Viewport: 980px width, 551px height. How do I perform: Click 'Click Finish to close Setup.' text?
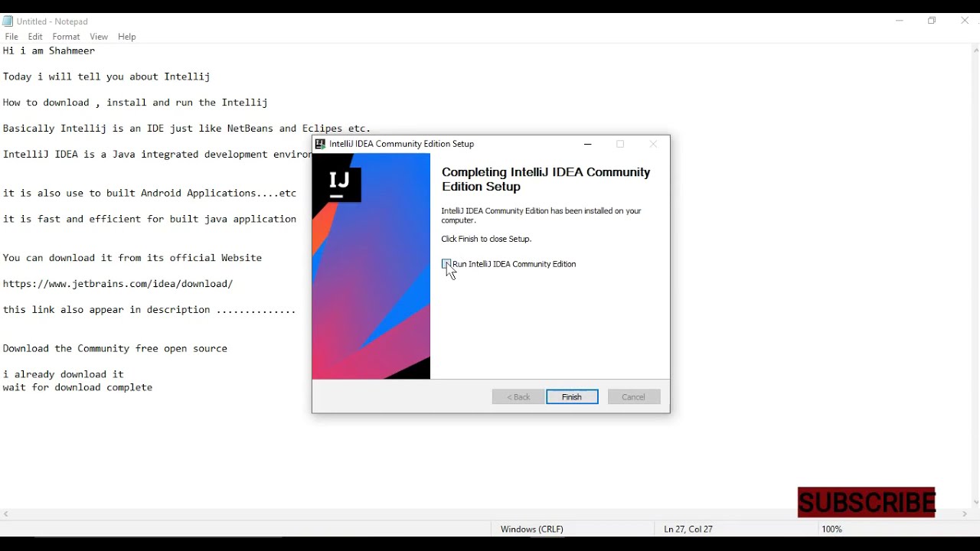click(x=486, y=240)
